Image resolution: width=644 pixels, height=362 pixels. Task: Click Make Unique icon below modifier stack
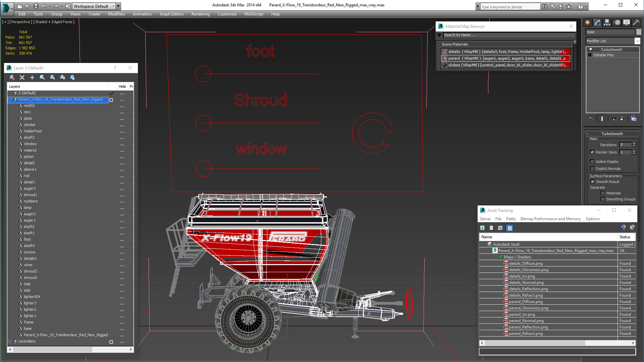(613, 119)
